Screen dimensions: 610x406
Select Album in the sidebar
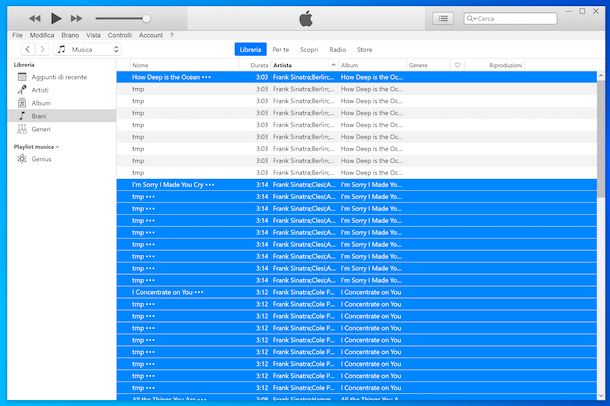[x=62, y=103]
